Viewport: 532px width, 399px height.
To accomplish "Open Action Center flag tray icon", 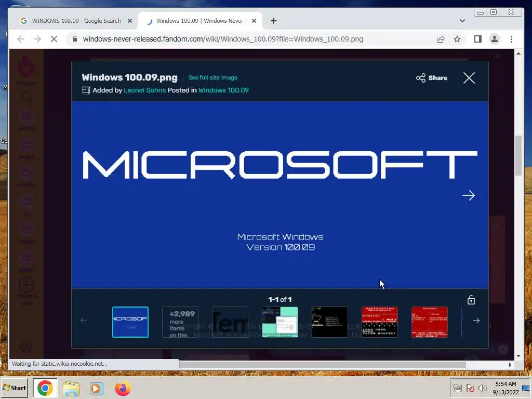I will tap(470, 389).
